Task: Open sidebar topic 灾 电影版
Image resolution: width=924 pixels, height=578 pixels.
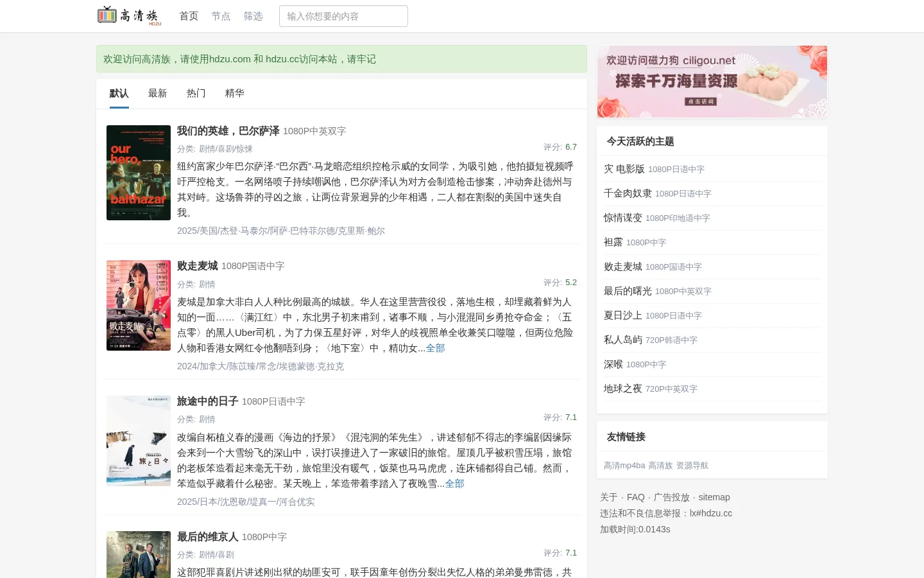Action: [624, 169]
